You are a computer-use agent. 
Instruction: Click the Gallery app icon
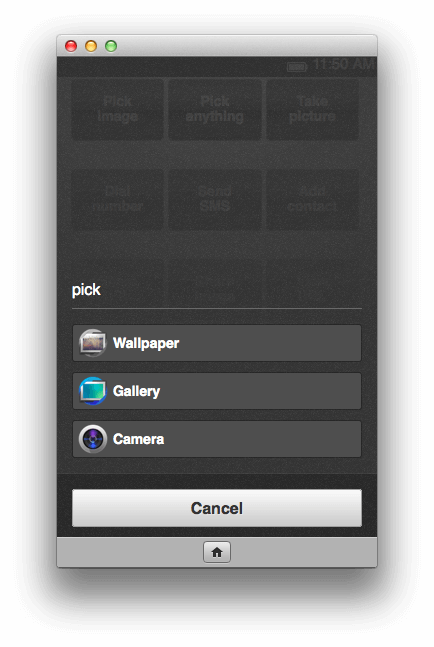click(x=92, y=391)
